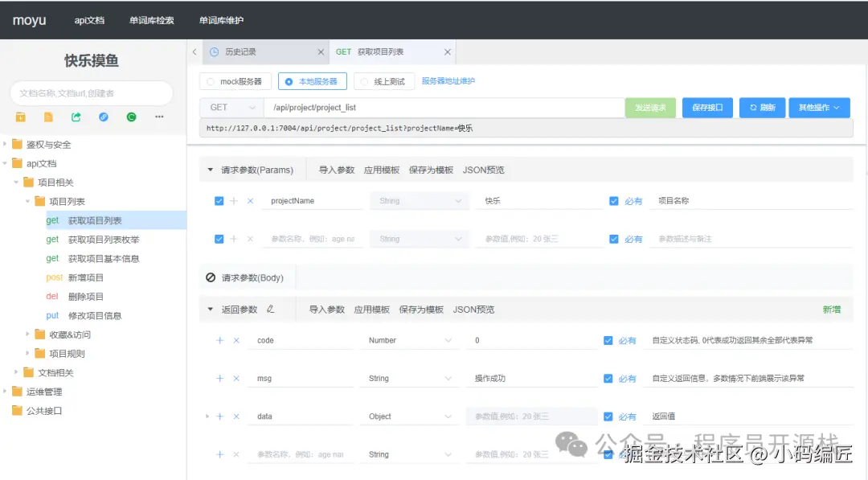Toggle 必有 checkbox for msg field
The image size is (868, 480).
[608, 379]
